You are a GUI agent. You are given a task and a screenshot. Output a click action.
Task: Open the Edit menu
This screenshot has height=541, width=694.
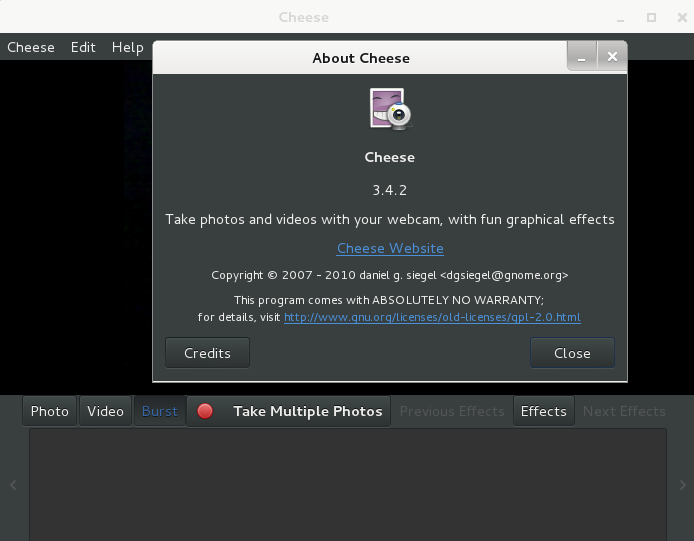pos(83,47)
